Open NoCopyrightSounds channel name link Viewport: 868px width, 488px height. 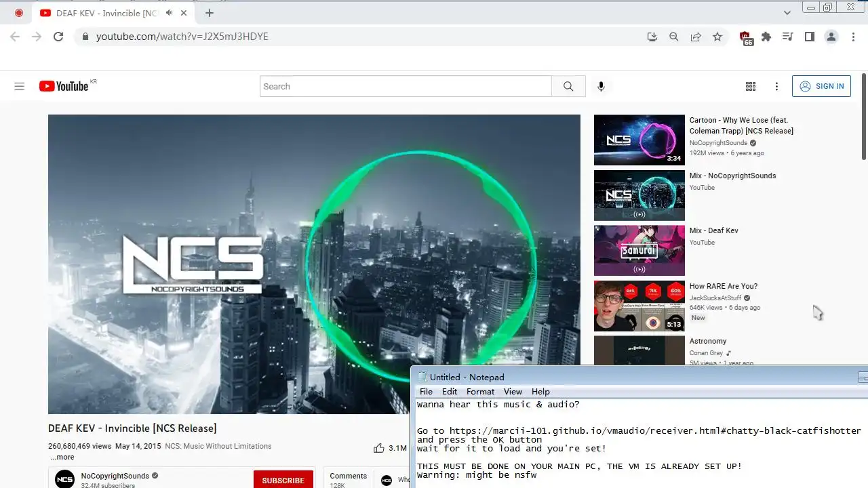(115, 476)
